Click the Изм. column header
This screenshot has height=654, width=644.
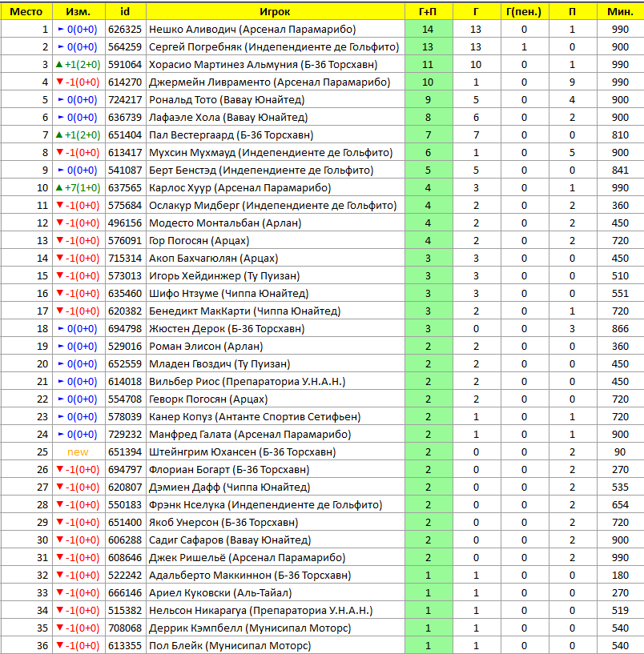tap(78, 12)
